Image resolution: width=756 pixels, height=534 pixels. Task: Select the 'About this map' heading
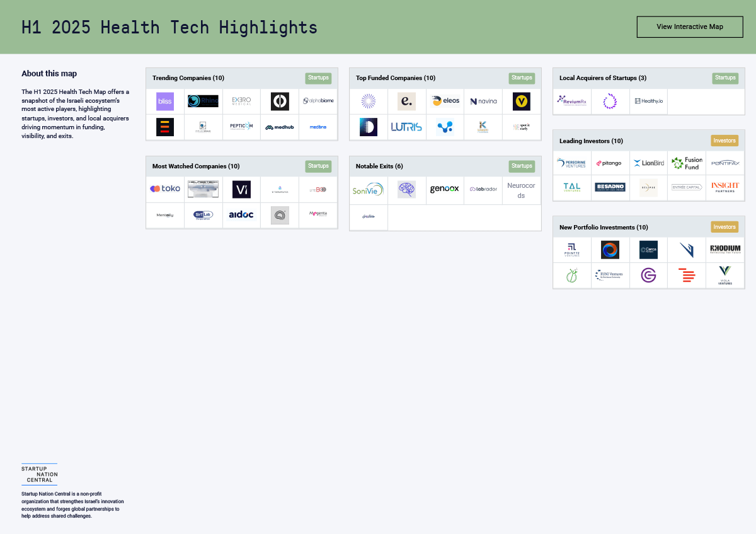[49, 74]
